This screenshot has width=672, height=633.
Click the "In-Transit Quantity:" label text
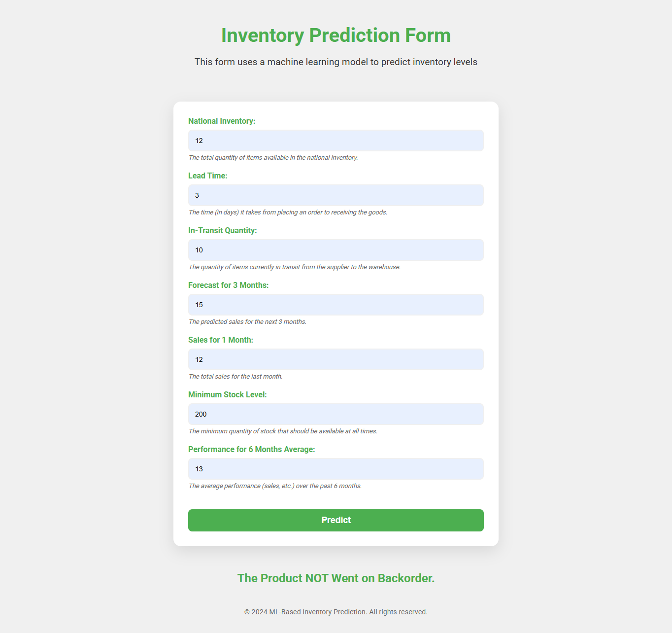[x=223, y=231]
